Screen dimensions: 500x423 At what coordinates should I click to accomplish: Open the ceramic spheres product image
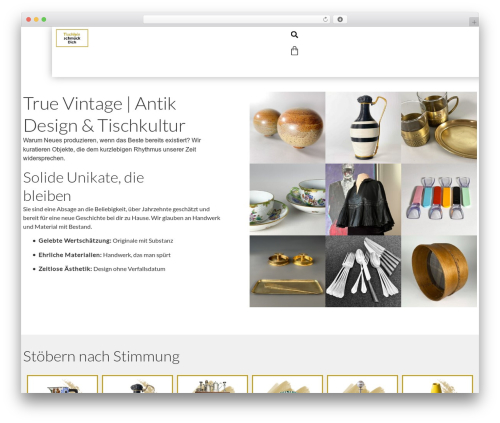pos(287,128)
